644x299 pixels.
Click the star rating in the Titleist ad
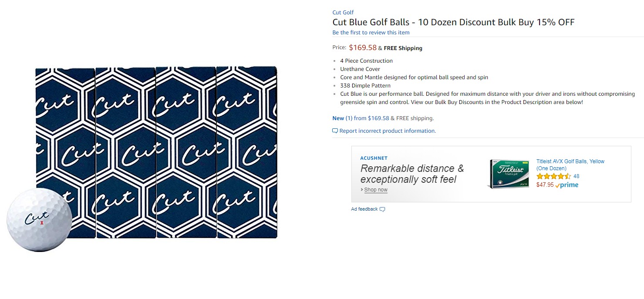point(553,176)
